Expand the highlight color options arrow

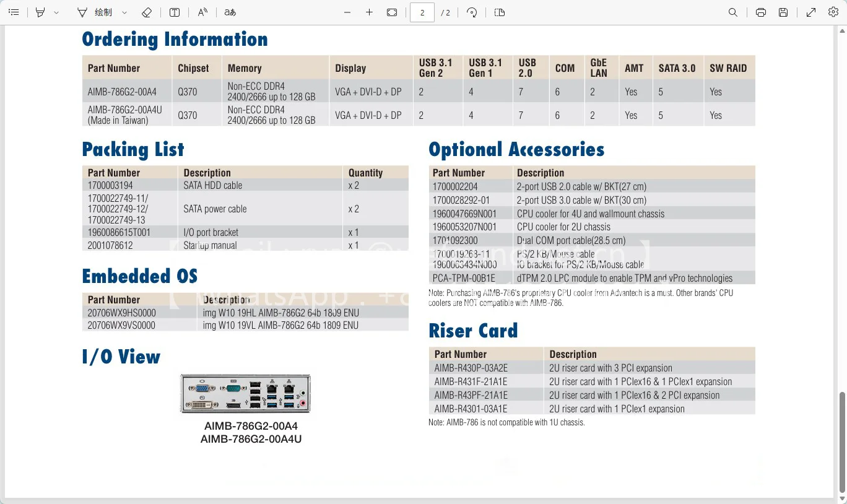coord(56,12)
